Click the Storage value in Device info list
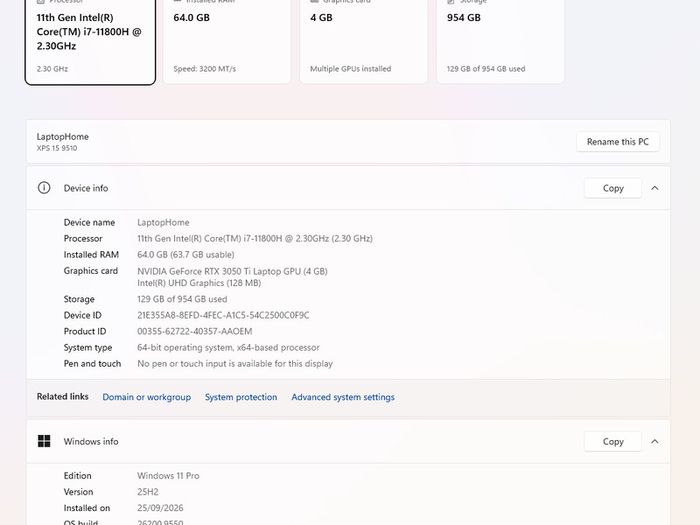Image resolution: width=700 pixels, height=525 pixels. (182, 299)
